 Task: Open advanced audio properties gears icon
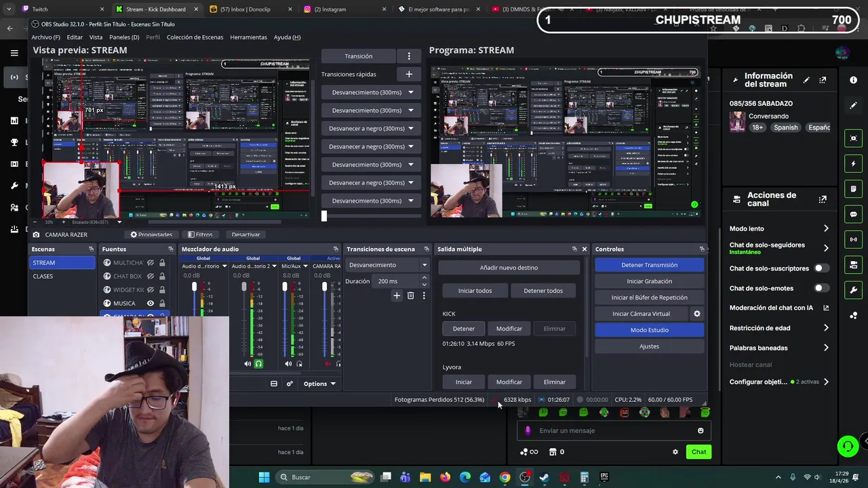[290, 384]
